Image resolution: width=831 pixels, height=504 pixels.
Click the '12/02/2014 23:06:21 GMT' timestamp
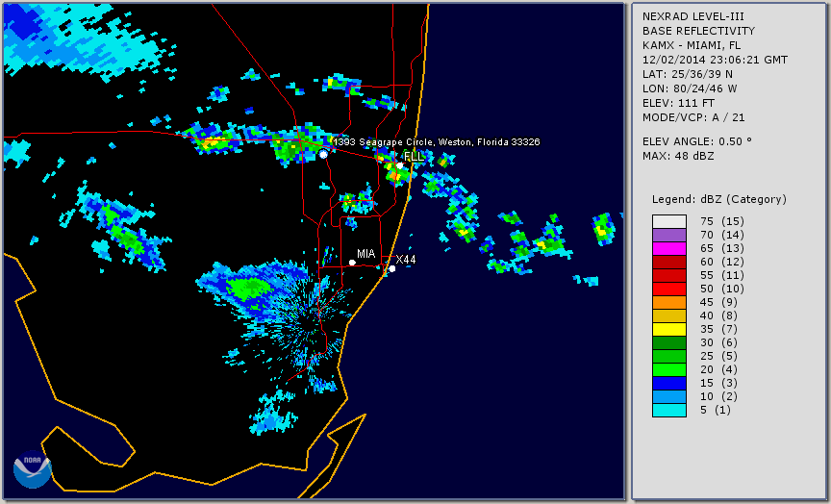[x=715, y=60]
